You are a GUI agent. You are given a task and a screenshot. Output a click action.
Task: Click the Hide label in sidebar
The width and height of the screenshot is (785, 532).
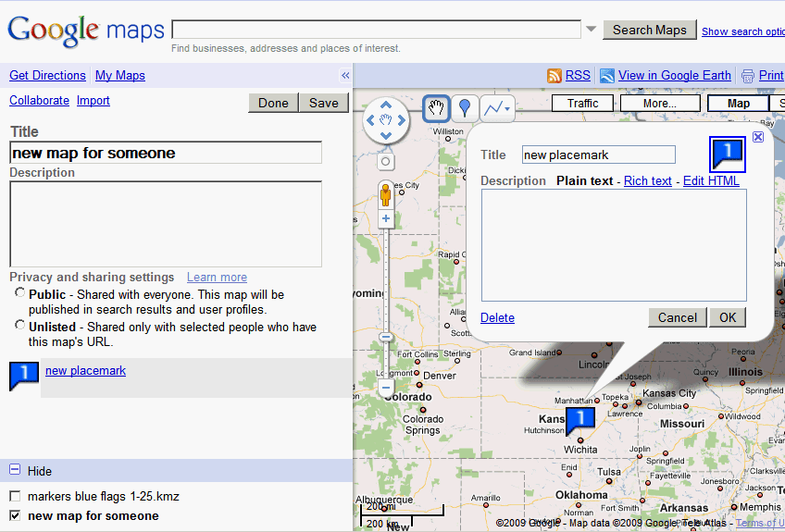click(40, 471)
